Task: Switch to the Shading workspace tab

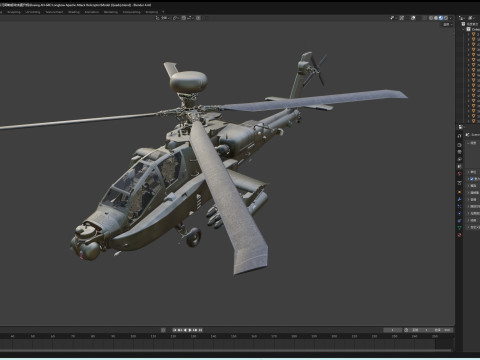Action: click(74, 12)
